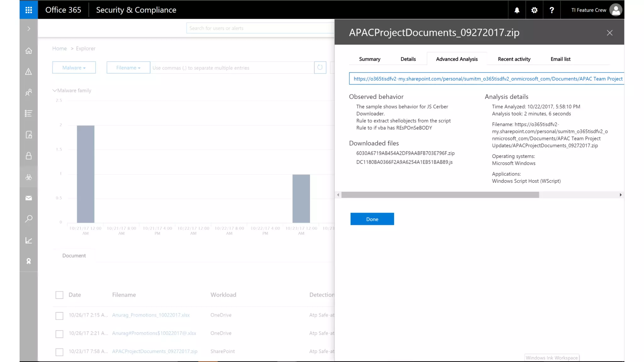Screen dimensions: 644x362
Task: Go to Home icon in sidebar
Action: point(29,51)
